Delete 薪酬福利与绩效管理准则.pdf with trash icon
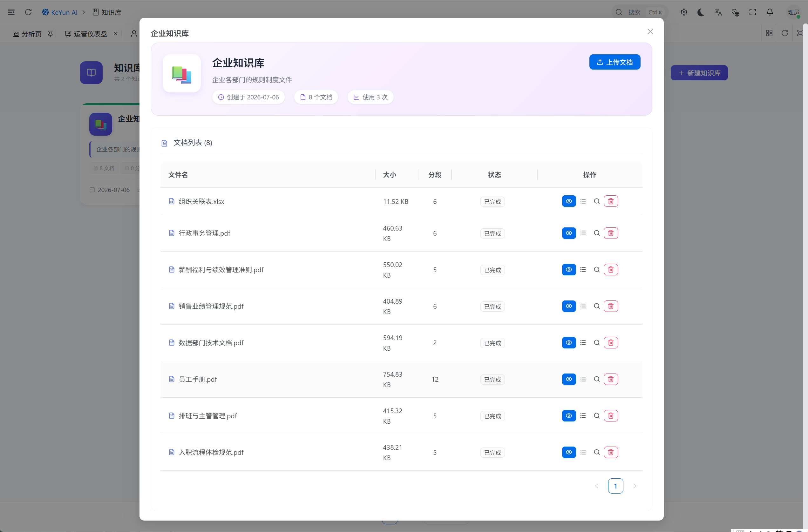The image size is (808, 532). [611, 270]
